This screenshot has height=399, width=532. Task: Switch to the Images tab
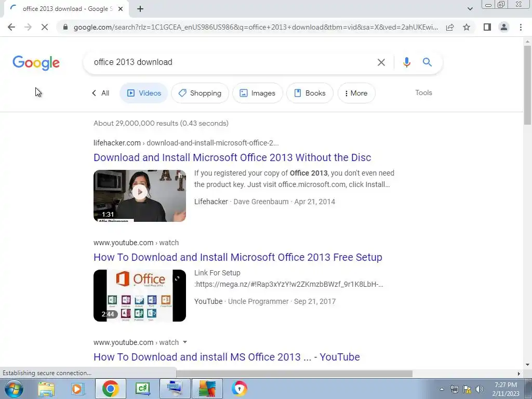click(258, 93)
